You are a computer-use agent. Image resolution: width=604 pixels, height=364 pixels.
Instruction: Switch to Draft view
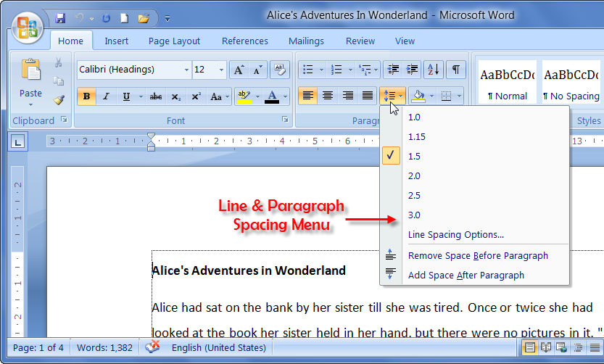pos(595,348)
